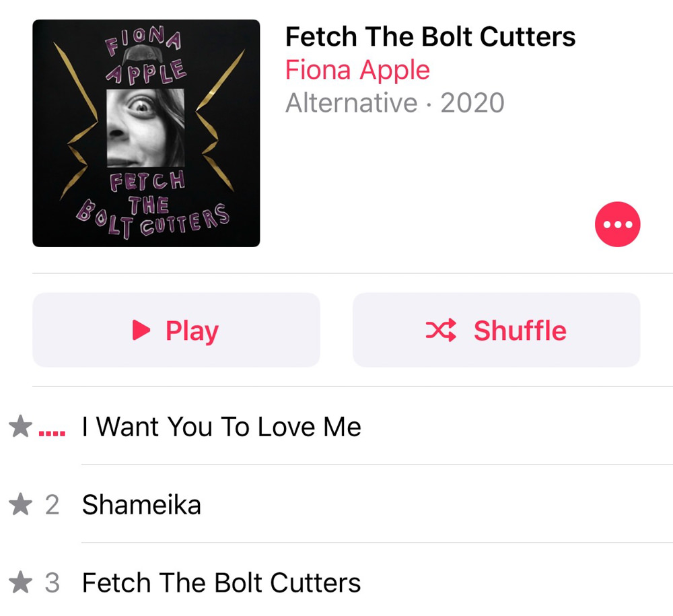This screenshot has height=616, width=673.
Task: Play the album with the Play button
Action: pyautogui.click(x=176, y=330)
